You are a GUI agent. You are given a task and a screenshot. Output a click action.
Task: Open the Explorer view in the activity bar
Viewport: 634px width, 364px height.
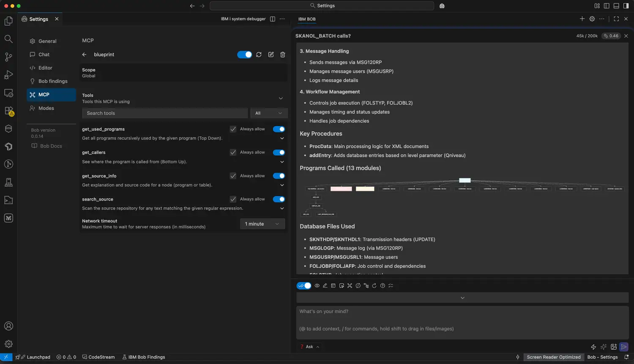8,21
